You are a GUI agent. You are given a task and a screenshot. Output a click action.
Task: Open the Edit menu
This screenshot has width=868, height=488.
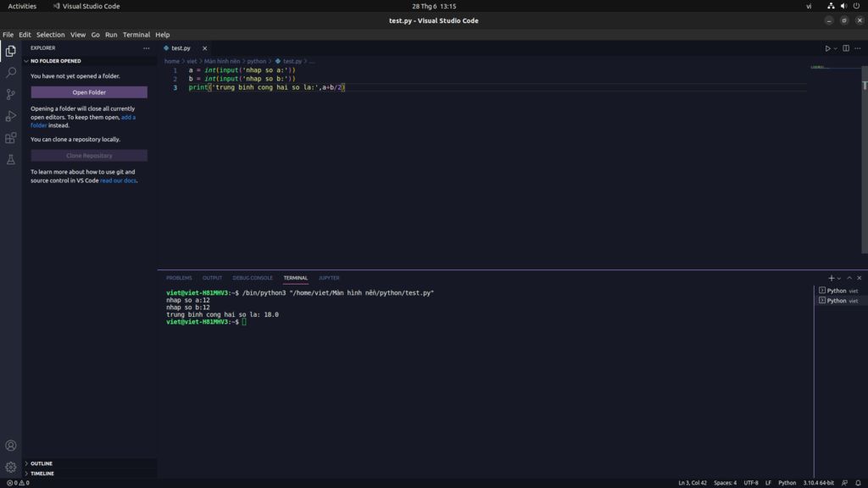pos(25,34)
